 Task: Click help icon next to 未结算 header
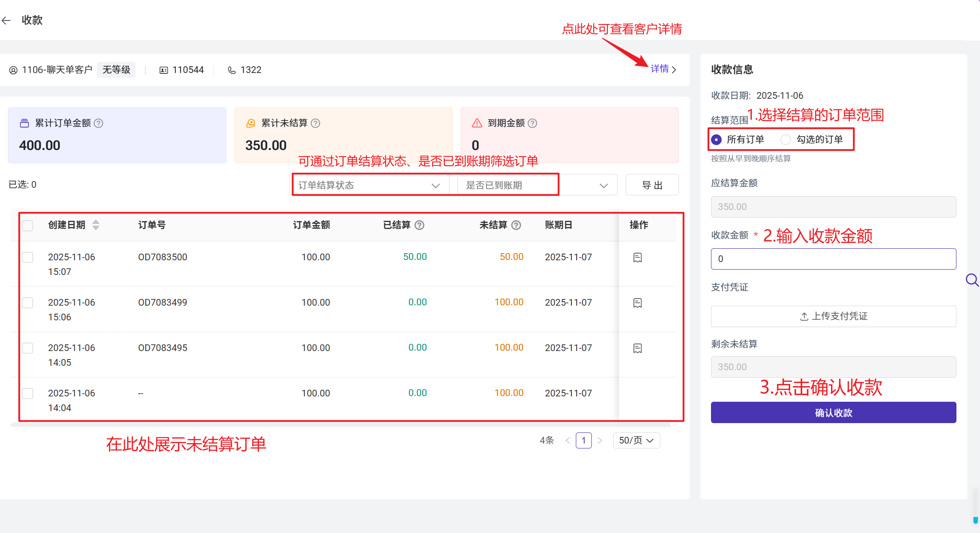point(516,225)
